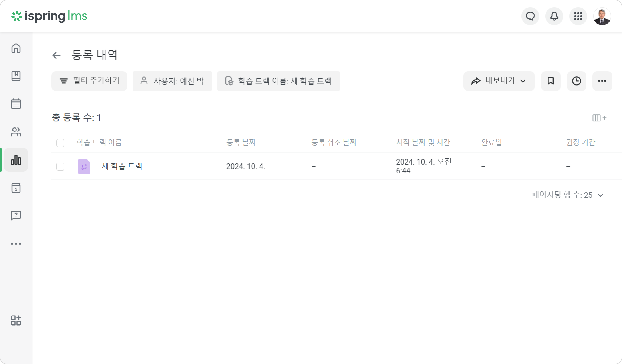Screen dimensions: 622x364
Task: Sort by 완료일 column header
Action: point(491,142)
